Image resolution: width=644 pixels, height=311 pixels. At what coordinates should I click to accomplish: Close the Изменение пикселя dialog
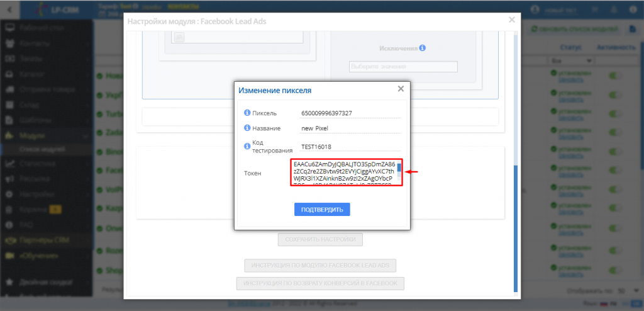pos(401,89)
